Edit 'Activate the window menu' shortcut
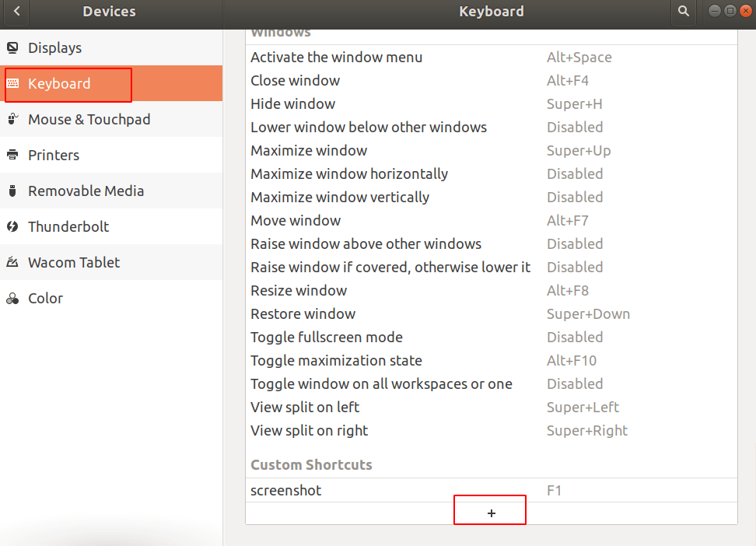756x546 pixels. (x=491, y=57)
